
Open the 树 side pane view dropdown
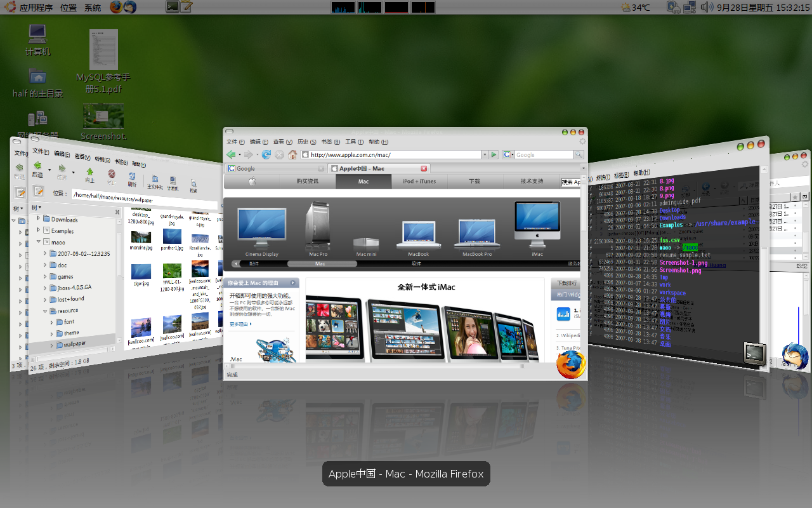pyautogui.click(x=36, y=208)
